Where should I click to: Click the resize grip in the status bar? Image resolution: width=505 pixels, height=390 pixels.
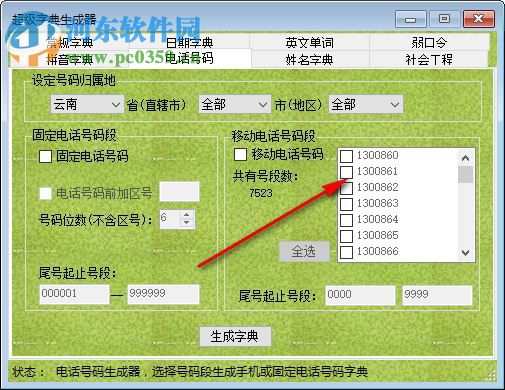(490, 375)
